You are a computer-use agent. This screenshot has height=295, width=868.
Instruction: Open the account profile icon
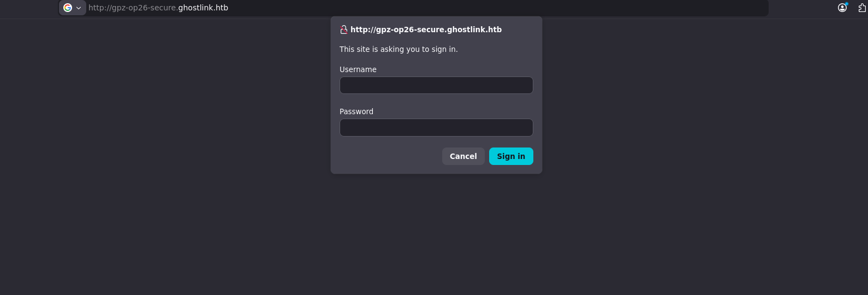coord(842,8)
